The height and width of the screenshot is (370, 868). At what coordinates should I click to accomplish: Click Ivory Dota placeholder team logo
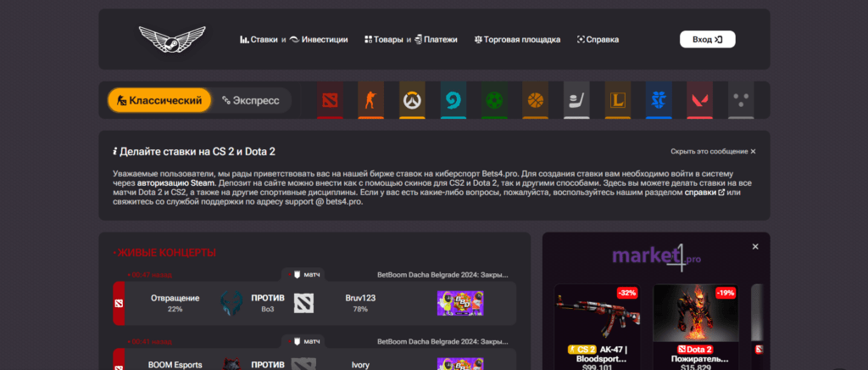pyautogui.click(x=303, y=364)
